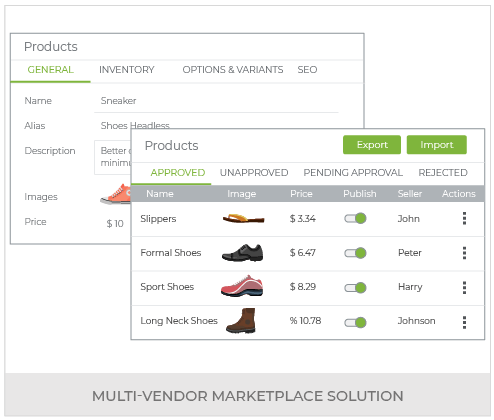Click the Sport Shoes product name
Image resolution: width=494 pixels, height=420 pixels.
pyautogui.click(x=167, y=287)
